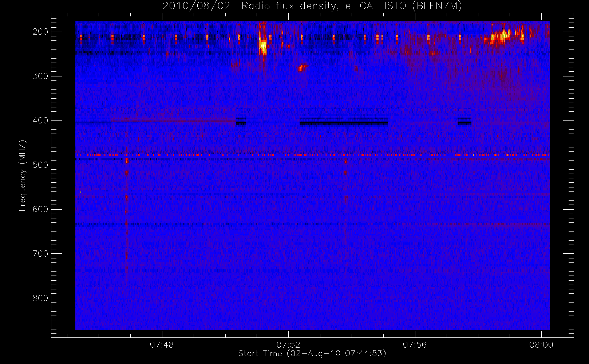Click the 400 frequency tick label
This screenshot has width=589, height=364.
tap(40, 120)
